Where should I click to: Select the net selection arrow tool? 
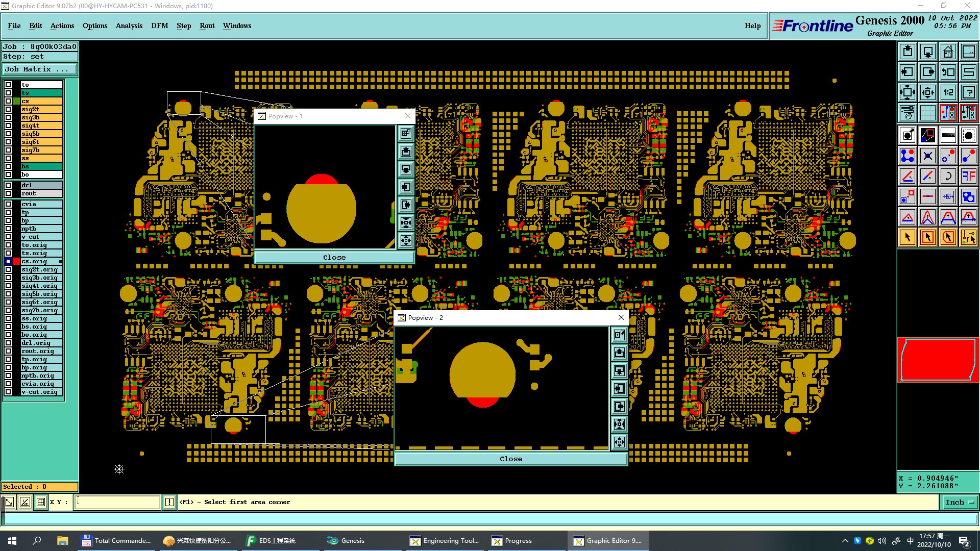click(x=968, y=237)
